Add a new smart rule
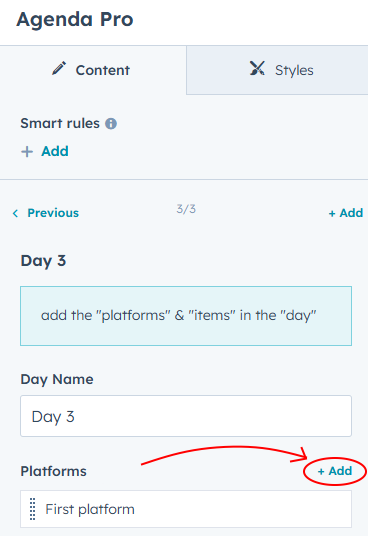 coord(44,151)
